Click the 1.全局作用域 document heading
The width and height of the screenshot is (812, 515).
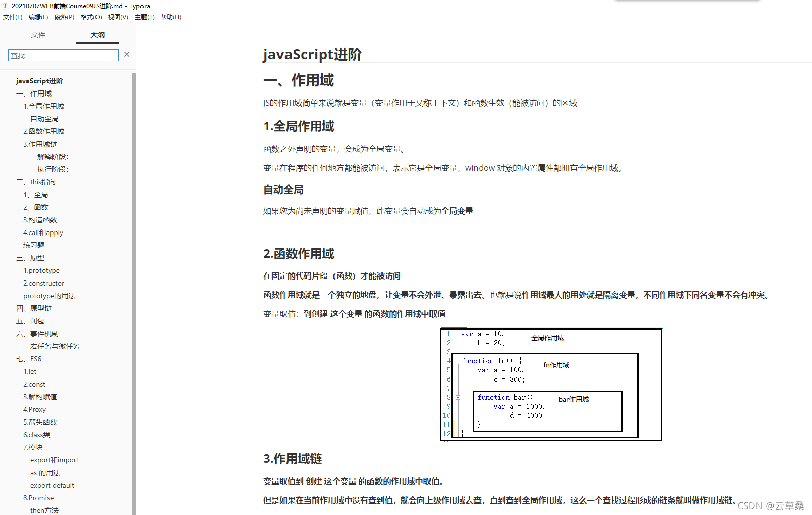click(x=299, y=126)
